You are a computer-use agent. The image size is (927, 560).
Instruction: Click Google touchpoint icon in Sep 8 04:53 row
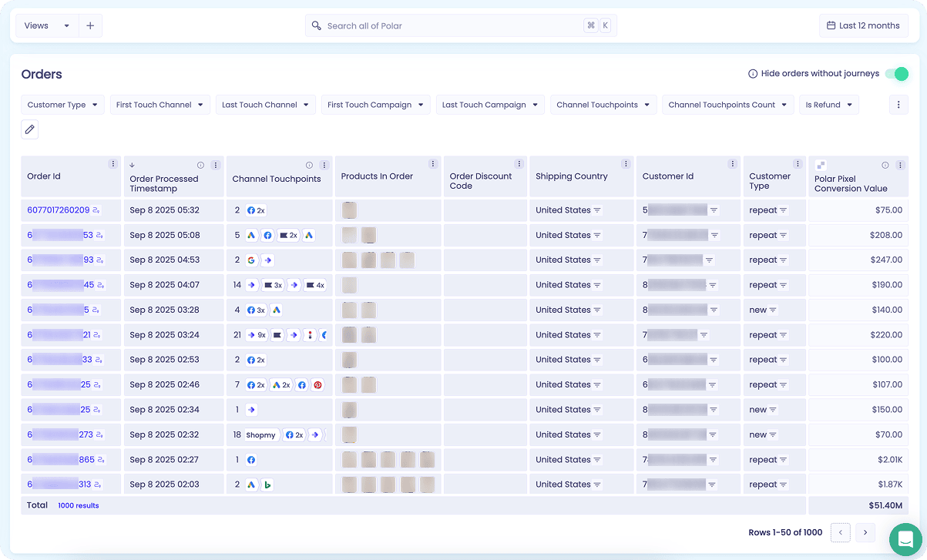(251, 260)
